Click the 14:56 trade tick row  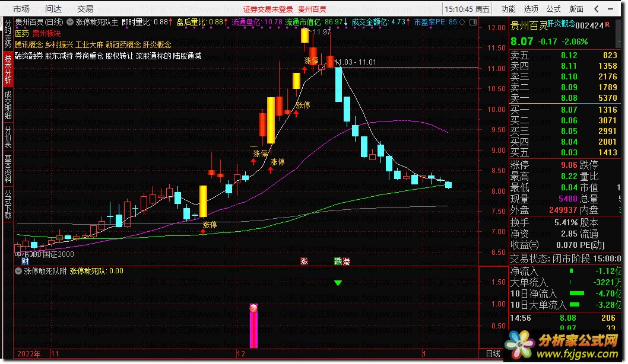[566, 318]
